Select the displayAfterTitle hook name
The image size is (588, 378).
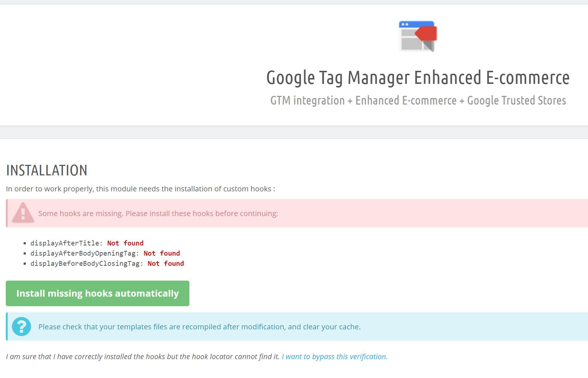(x=65, y=243)
